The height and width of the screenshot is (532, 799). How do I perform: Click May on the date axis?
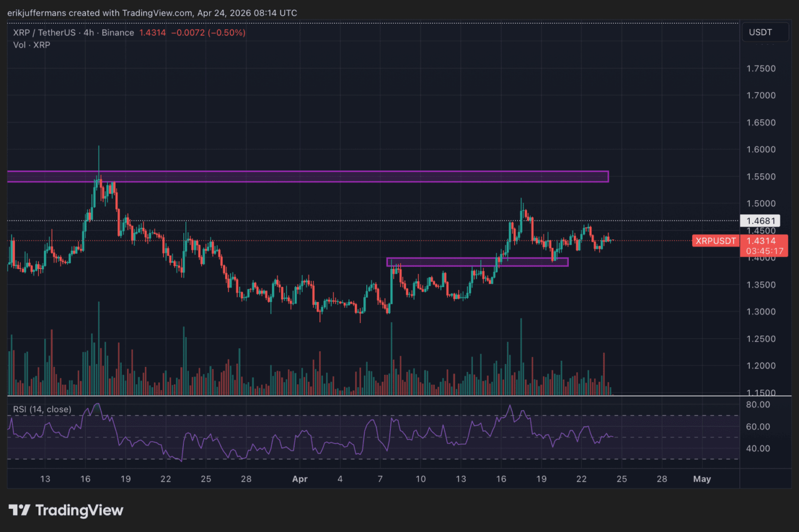point(702,479)
